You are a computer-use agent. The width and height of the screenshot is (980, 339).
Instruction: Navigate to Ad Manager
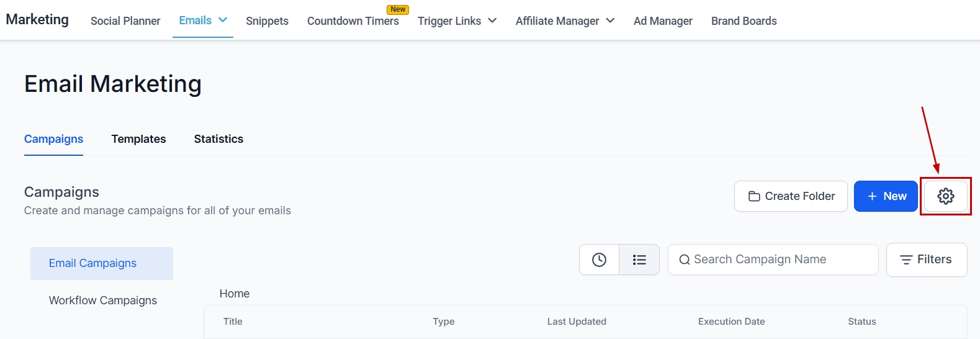pos(663,21)
